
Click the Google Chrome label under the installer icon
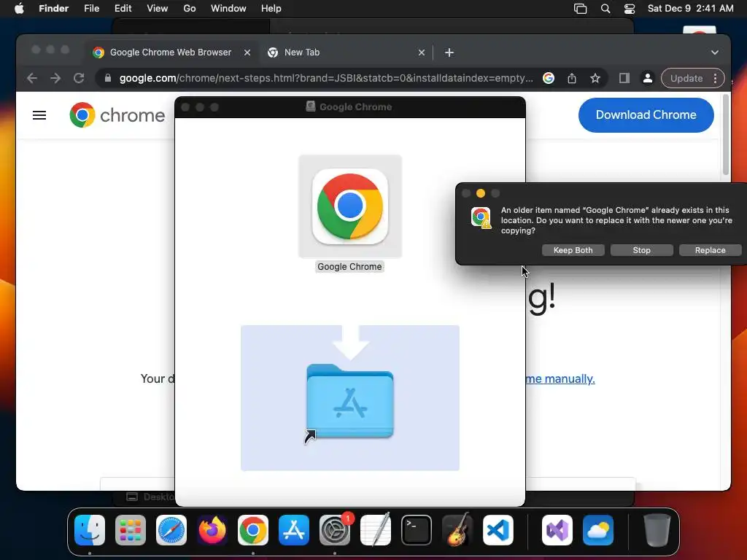point(349,267)
